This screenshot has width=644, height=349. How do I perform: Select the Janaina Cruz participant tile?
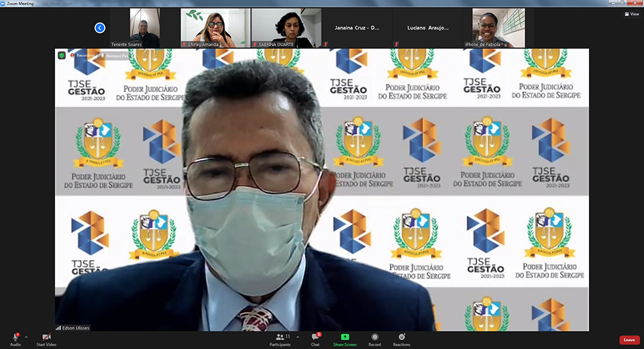coord(357,28)
